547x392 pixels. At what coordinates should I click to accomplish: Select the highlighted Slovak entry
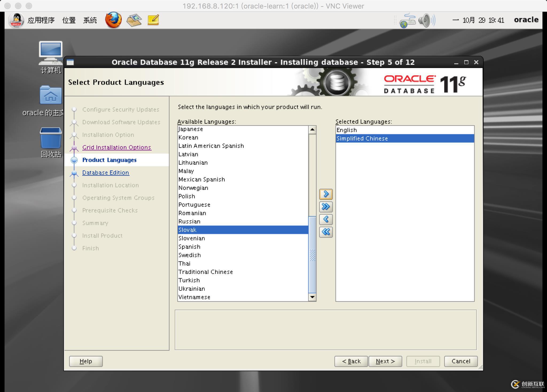point(243,230)
